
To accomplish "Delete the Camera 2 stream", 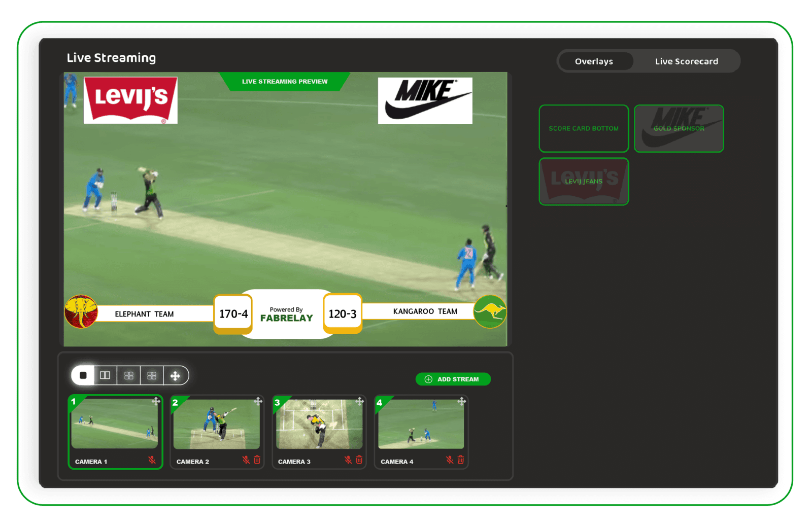I will pyautogui.click(x=257, y=460).
